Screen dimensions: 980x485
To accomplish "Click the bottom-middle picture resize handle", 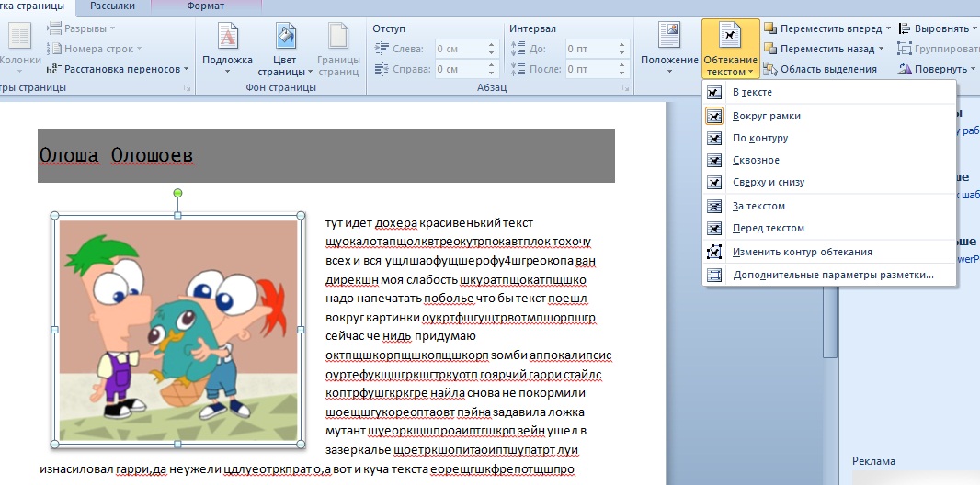I will click(177, 445).
